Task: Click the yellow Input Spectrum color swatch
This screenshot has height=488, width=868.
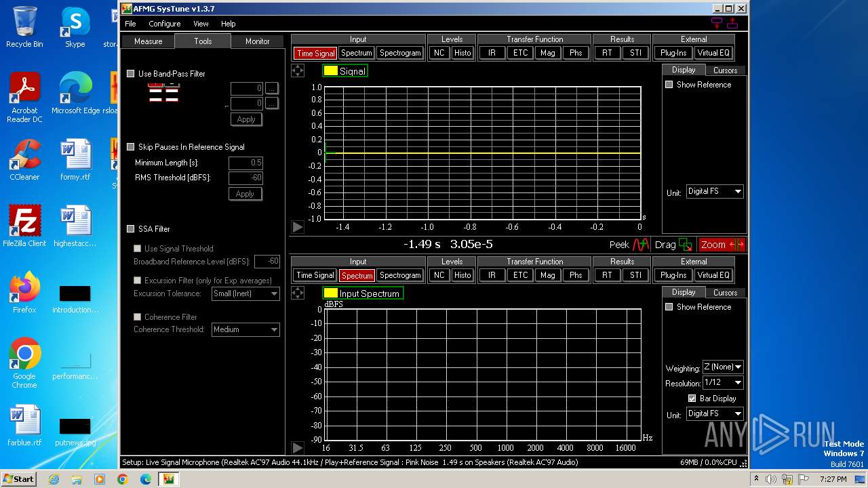Action: pos(331,293)
